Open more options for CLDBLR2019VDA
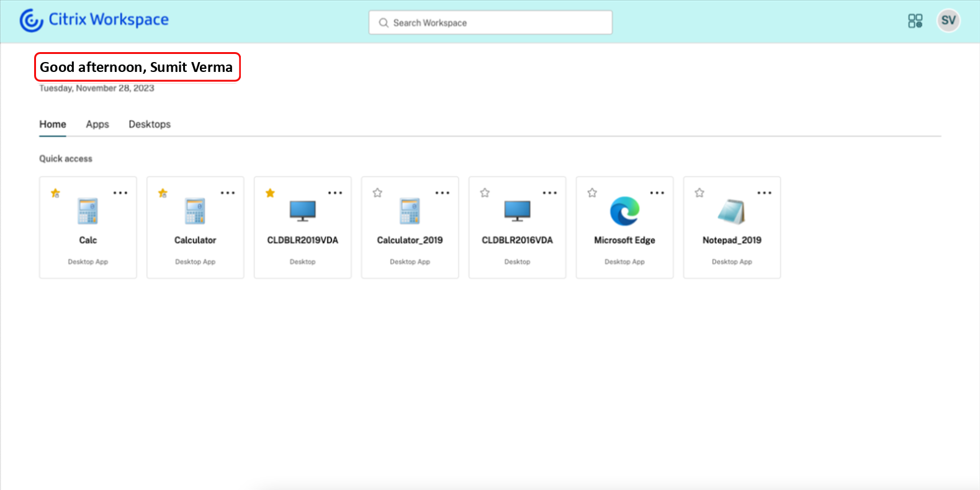Viewport: 980px width, 490px height. click(x=335, y=193)
